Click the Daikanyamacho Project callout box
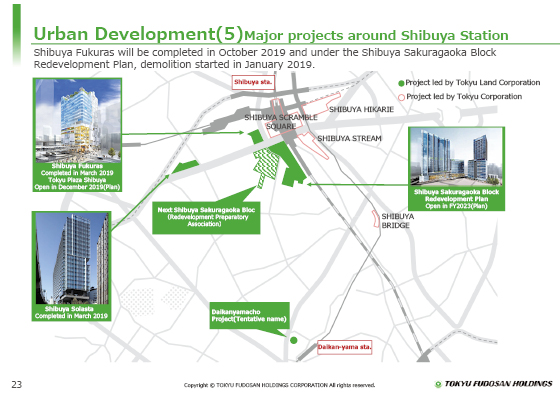Image resolution: width=560 pixels, height=396 pixels. coord(249,316)
